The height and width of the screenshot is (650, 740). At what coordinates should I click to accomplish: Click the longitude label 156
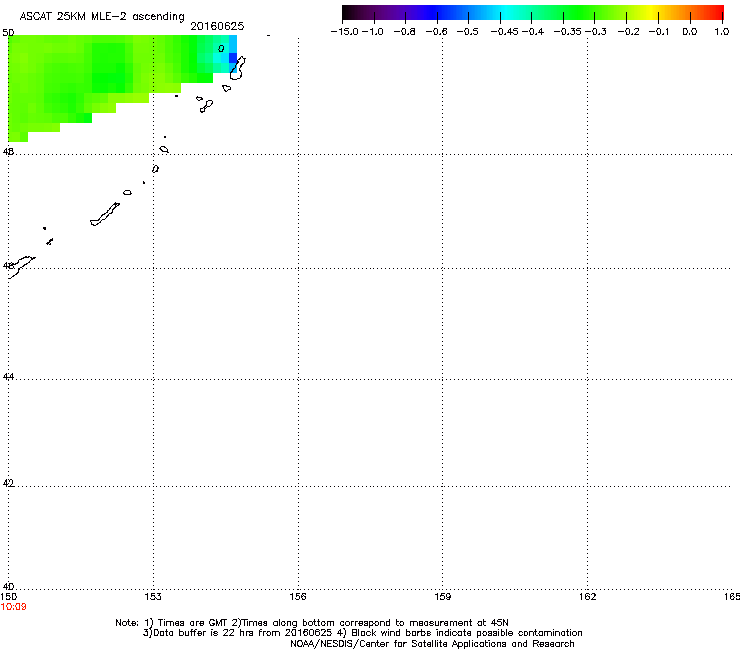click(x=298, y=597)
